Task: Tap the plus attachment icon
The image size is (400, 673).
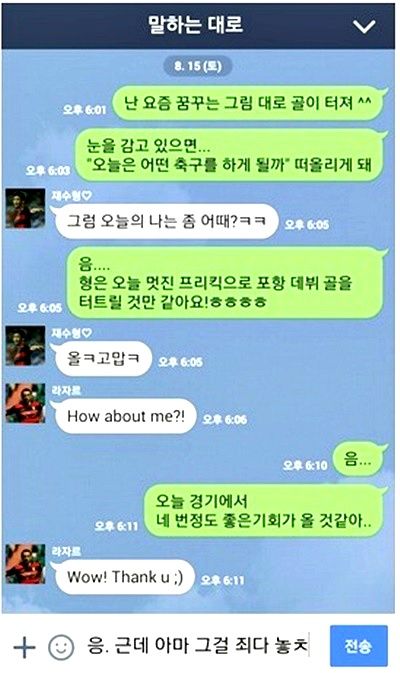Action: 24,646
